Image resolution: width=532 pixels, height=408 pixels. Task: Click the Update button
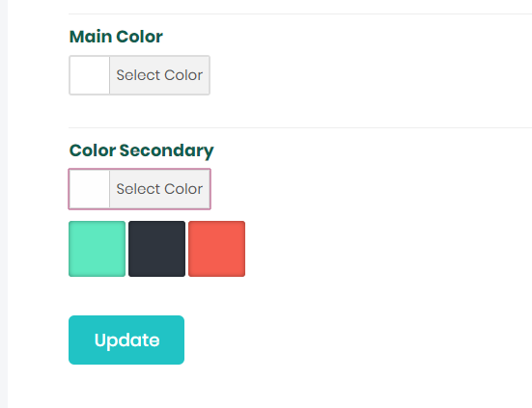click(x=126, y=340)
